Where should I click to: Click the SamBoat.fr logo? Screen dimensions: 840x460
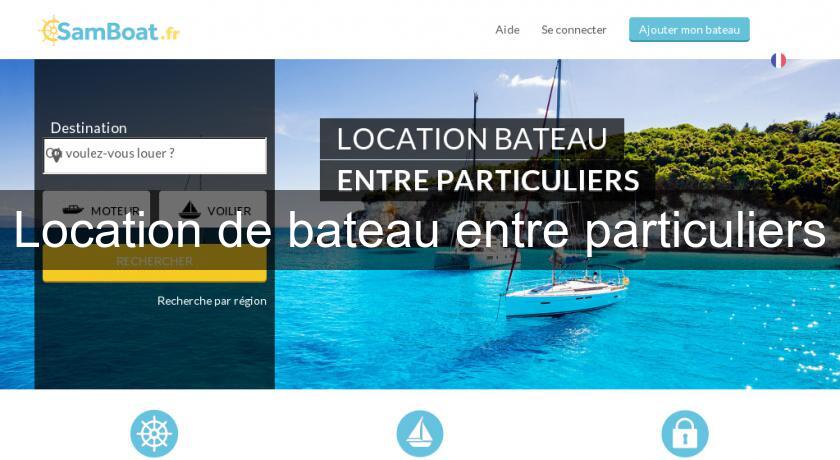110,31
